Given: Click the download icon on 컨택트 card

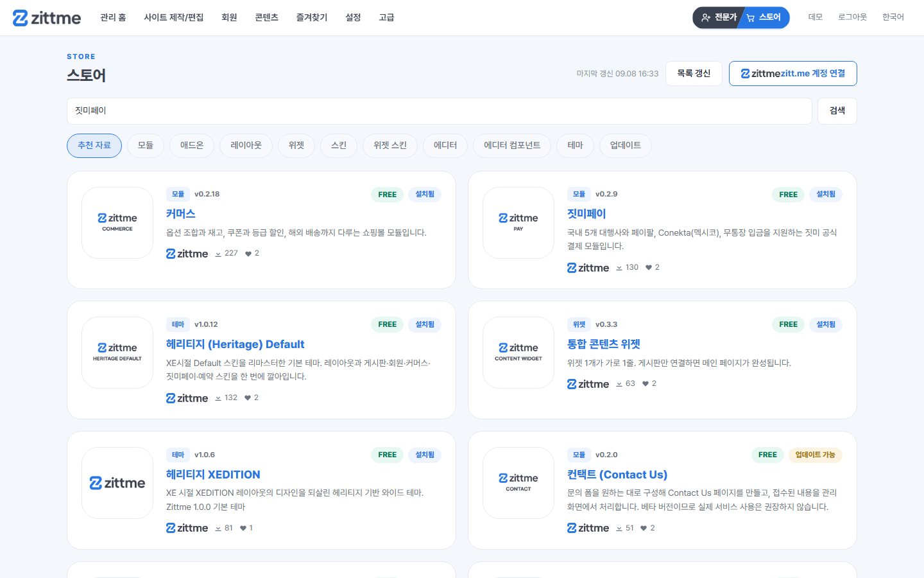Looking at the screenshot, I should [619, 528].
